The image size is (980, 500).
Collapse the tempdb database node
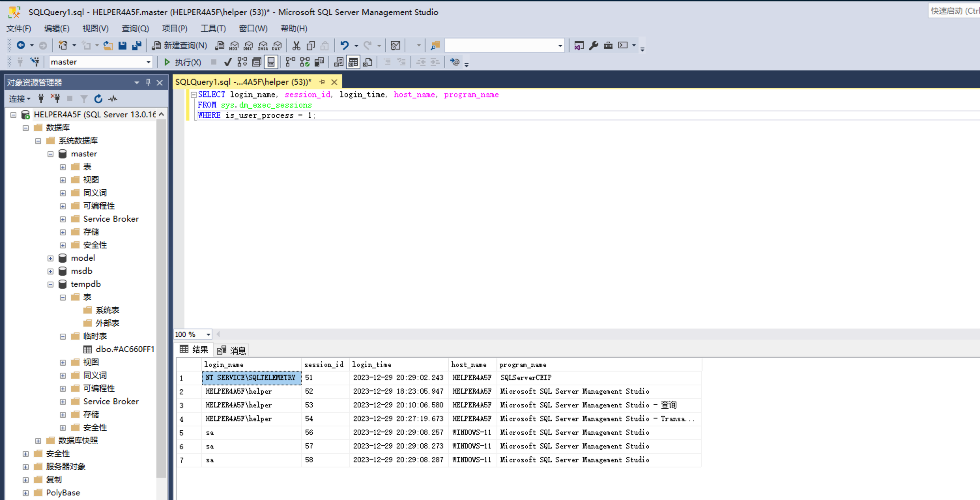pos(50,284)
